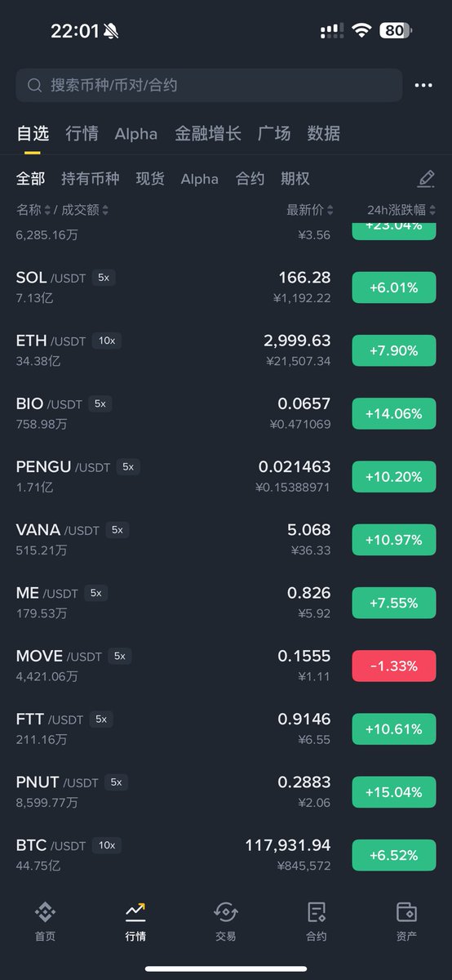Toggle the MOVE -1.33% change badge
The height and width of the screenshot is (980, 452).
pyautogui.click(x=394, y=666)
